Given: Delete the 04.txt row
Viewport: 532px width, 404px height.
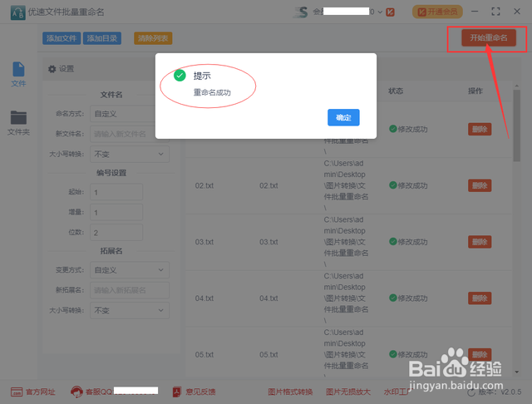Looking at the screenshot, I should coord(480,298).
